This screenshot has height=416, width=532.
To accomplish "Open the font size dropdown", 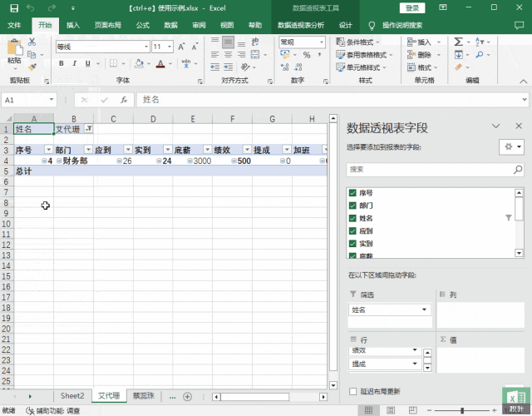I will coord(170,47).
